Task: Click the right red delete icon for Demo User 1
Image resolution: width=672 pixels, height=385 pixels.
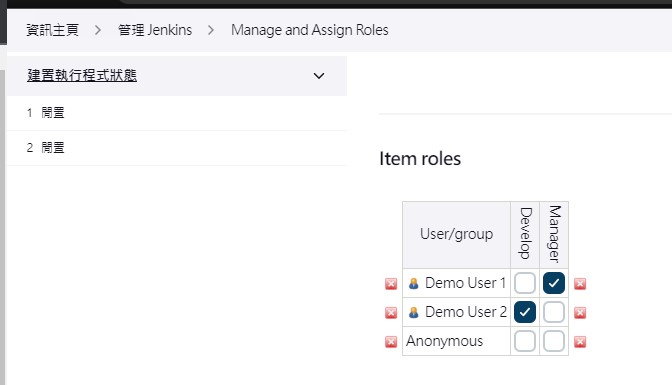Action: click(580, 284)
